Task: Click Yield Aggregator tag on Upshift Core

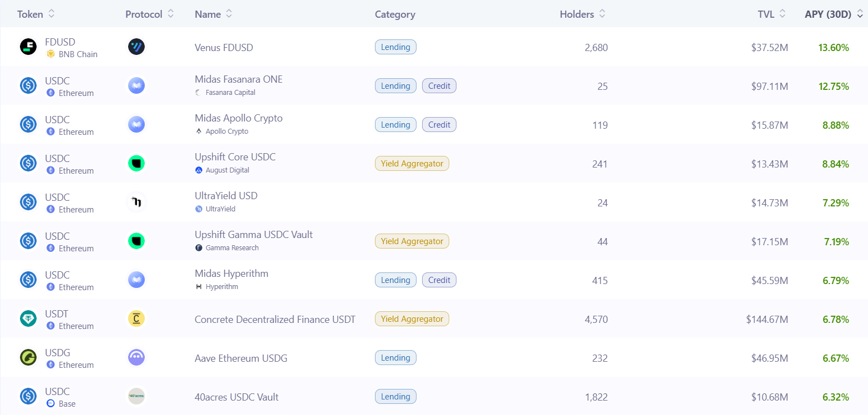Action: coord(412,164)
